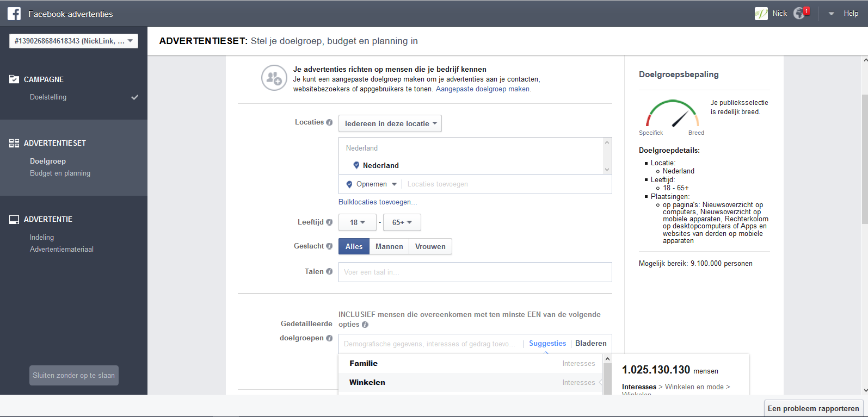Screen dimensions: 868x417
Task: Select Vrouwen gender option
Action: [x=430, y=246]
